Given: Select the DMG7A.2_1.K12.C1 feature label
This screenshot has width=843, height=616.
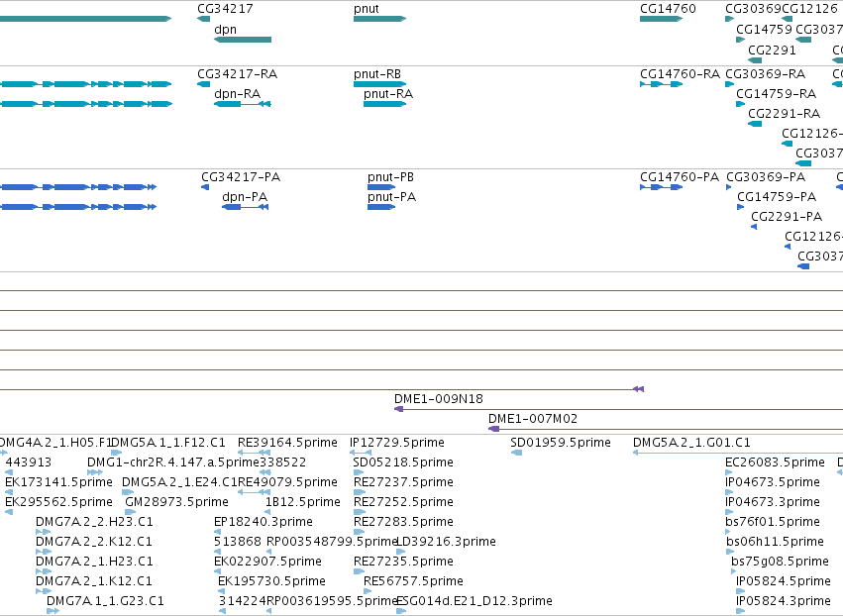Looking at the screenshot, I should pyautogui.click(x=94, y=582).
